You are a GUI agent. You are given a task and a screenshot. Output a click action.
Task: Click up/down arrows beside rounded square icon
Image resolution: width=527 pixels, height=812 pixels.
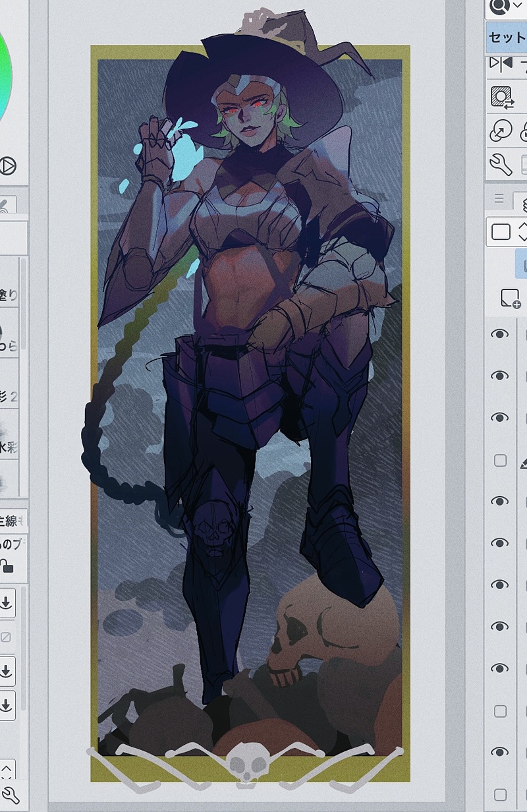click(x=523, y=231)
